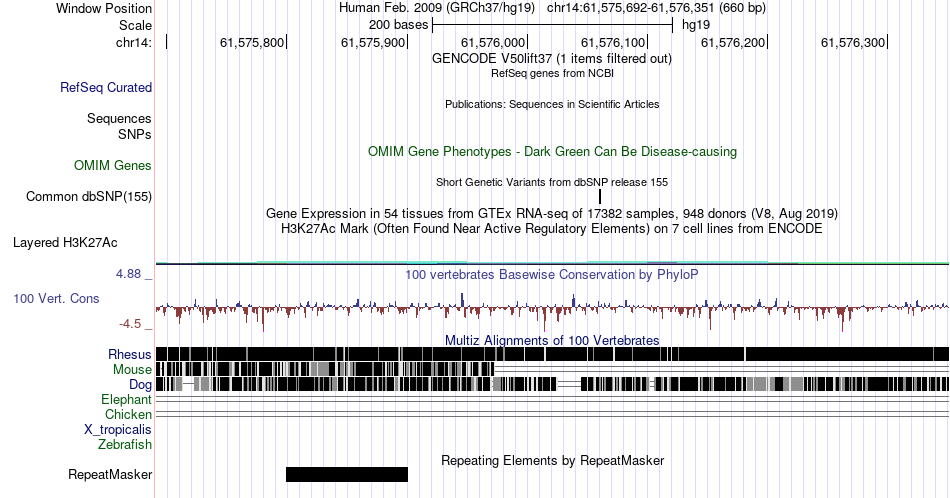This screenshot has width=950, height=498.
Task: Click the Mouse alignment striped bar
Action: pyautogui.click(x=325, y=369)
